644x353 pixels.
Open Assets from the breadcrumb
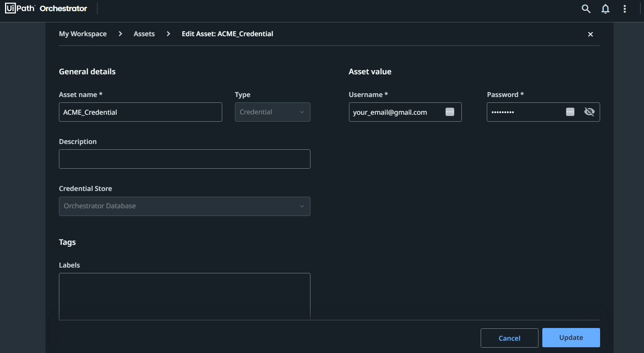[144, 34]
